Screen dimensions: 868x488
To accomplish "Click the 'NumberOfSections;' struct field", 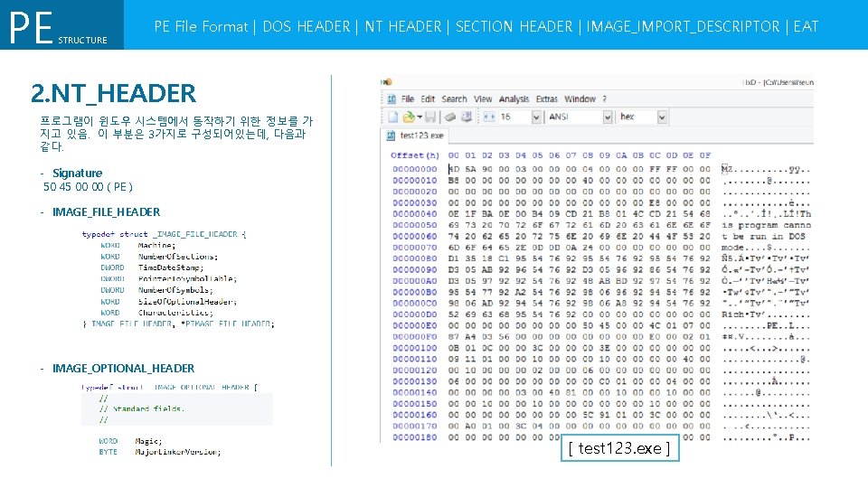I will (x=178, y=257).
